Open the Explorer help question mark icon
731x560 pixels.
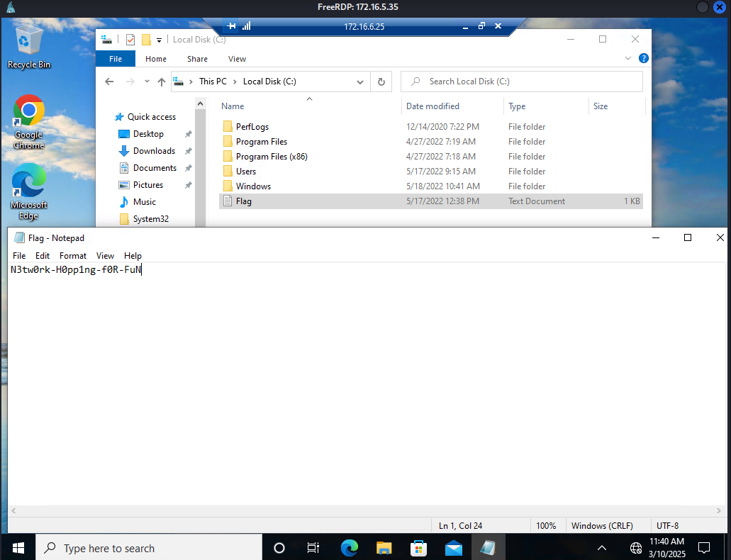click(644, 59)
